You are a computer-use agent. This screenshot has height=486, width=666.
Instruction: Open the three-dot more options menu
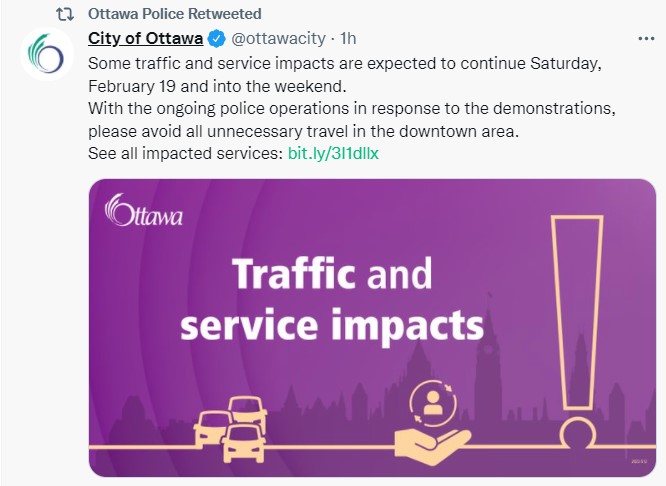pos(647,40)
